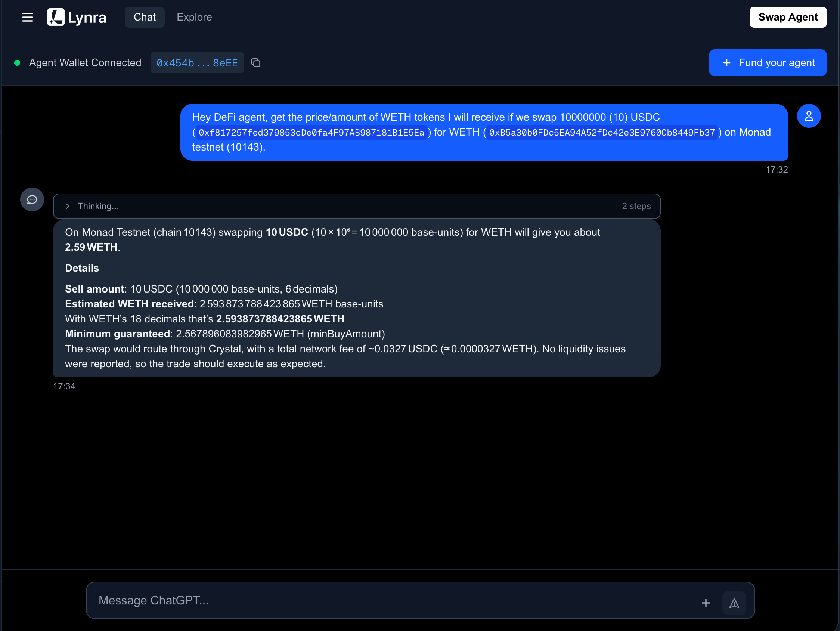Switch to the Chat tab

click(145, 17)
